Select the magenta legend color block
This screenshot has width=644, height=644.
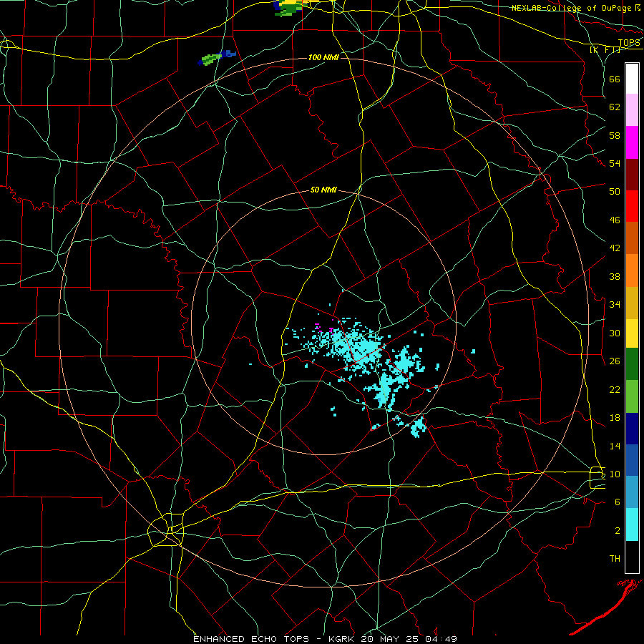632,142
